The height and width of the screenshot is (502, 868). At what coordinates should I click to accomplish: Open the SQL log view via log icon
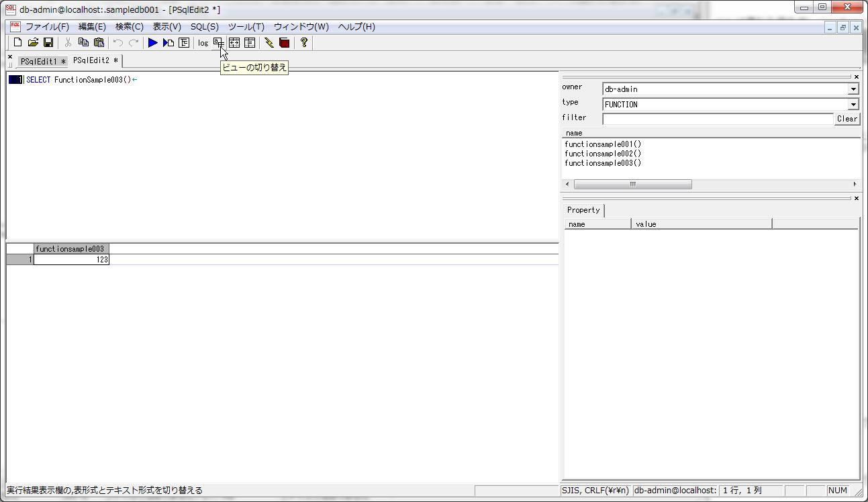coord(203,42)
